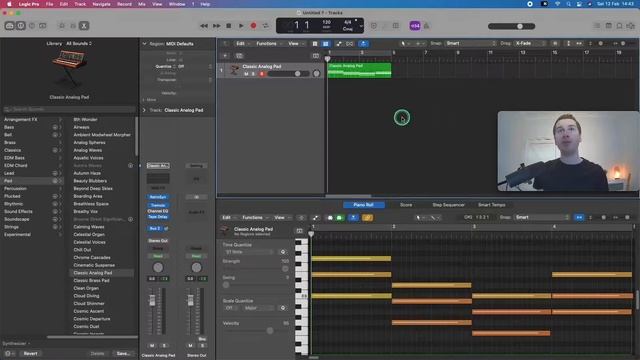
Task: Switch to the Step Sequencer tab
Action: pos(448,205)
